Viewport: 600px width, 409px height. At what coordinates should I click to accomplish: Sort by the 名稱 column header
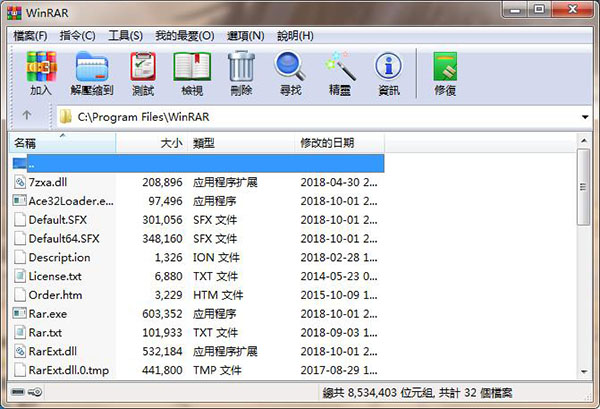pyautogui.click(x=62, y=143)
